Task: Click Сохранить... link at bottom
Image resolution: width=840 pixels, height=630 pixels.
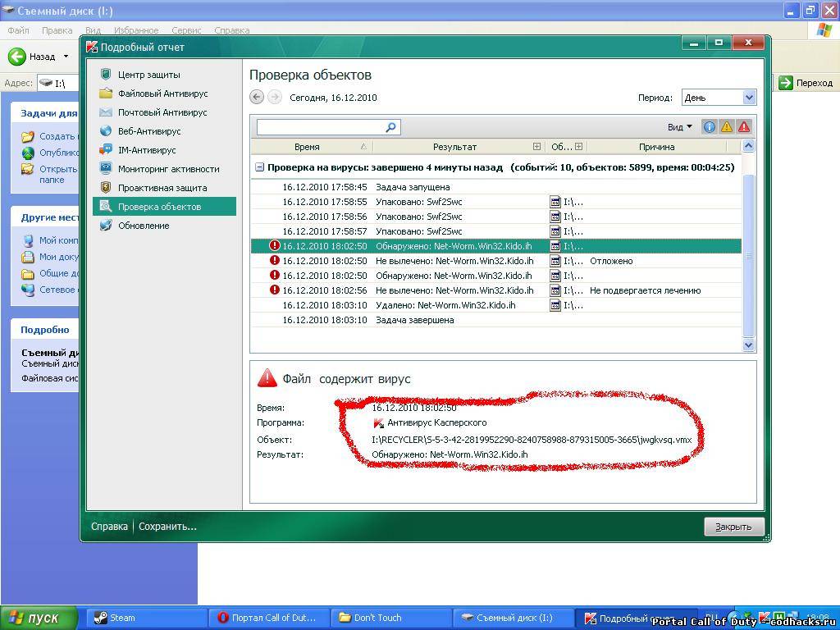Action: click(167, 527)
